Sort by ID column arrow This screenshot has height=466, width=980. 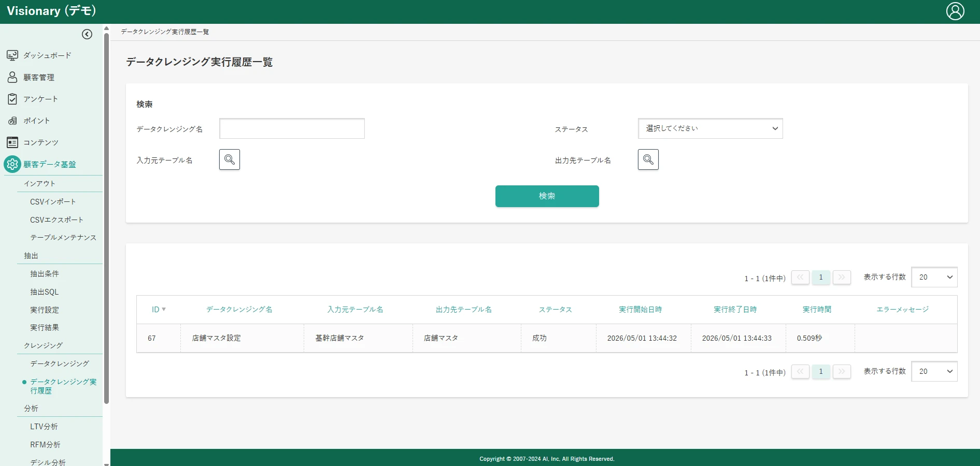click(x=164, y=309)
